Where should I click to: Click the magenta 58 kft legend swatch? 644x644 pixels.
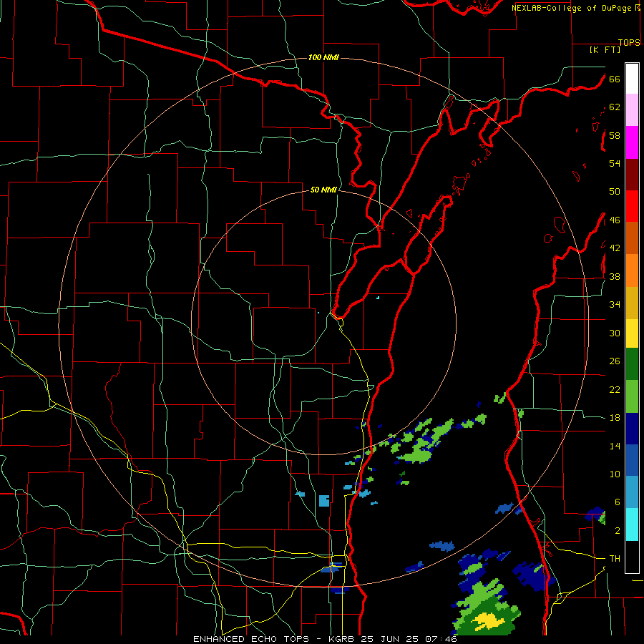632,142
